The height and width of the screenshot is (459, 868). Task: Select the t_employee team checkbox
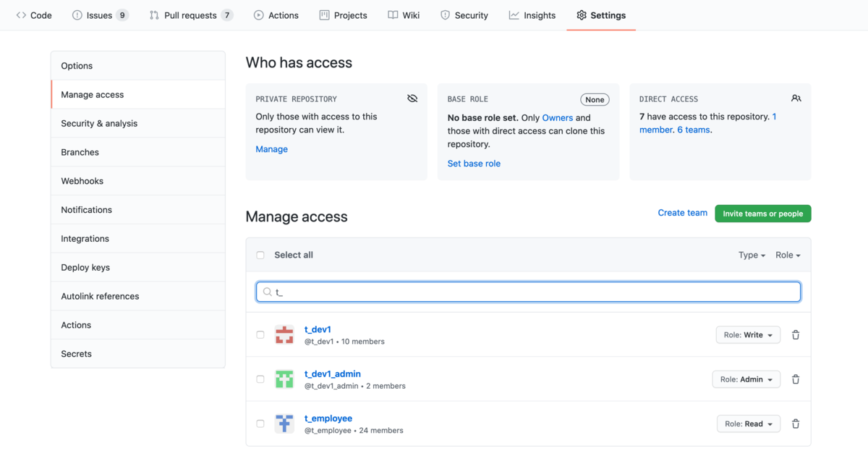[x=260, y=424]
